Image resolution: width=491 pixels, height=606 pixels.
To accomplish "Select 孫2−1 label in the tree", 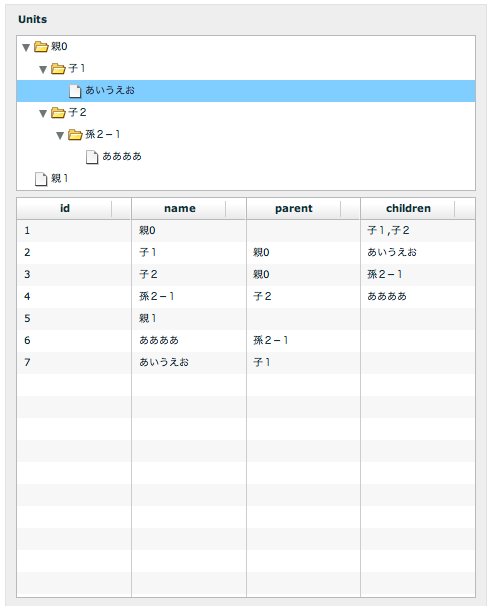I will pos(102,135).
